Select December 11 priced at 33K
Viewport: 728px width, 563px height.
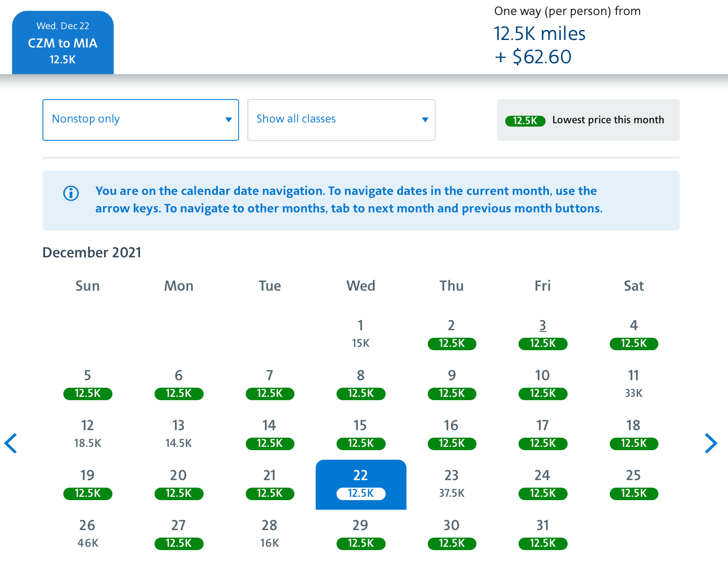click(633, 384)
